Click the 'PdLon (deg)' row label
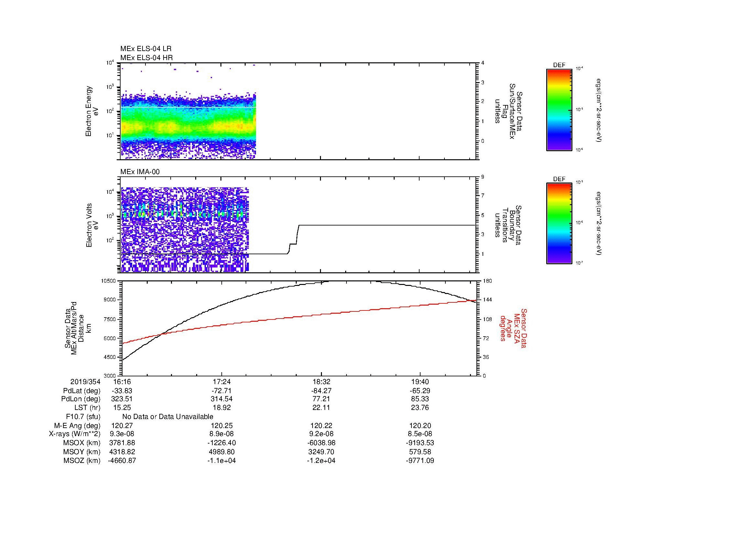This screenshot has height=534, width=756. pos(81,399)
